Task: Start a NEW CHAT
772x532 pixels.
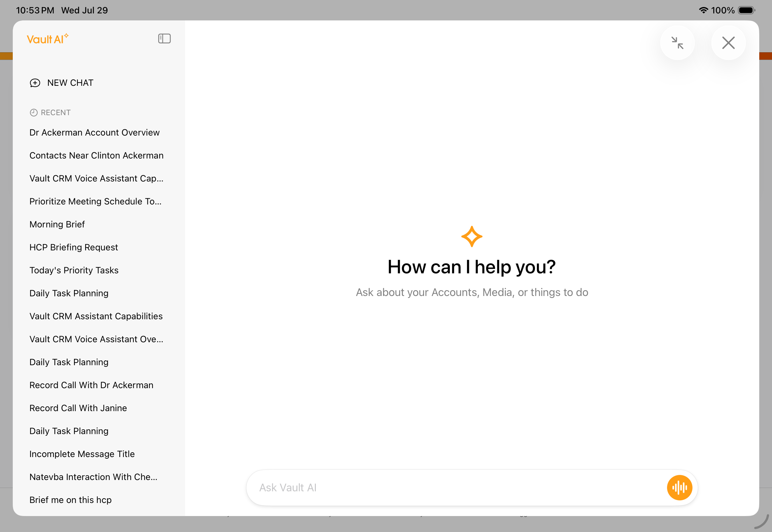Action: pyautogui.click(x=62, y=83)
